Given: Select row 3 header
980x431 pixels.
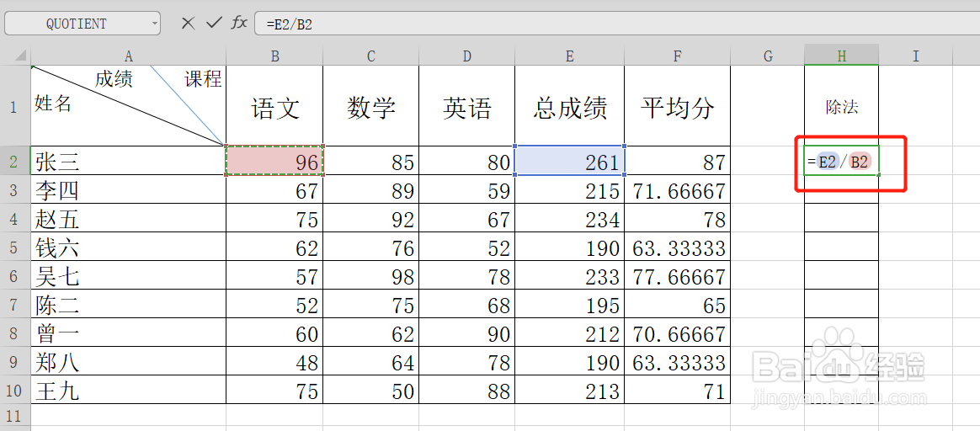Looking at the screenshot, I should (15, 190).
